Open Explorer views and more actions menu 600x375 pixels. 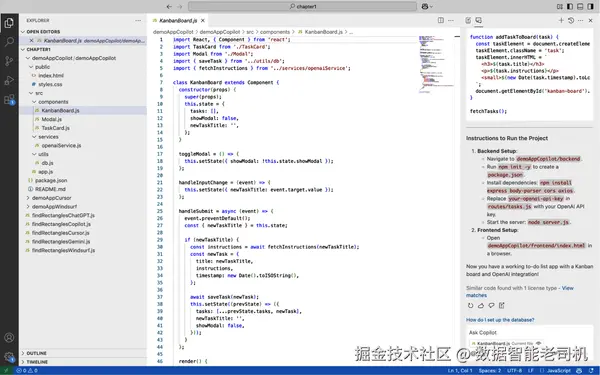pyautogui.click(x=138, y=20)
